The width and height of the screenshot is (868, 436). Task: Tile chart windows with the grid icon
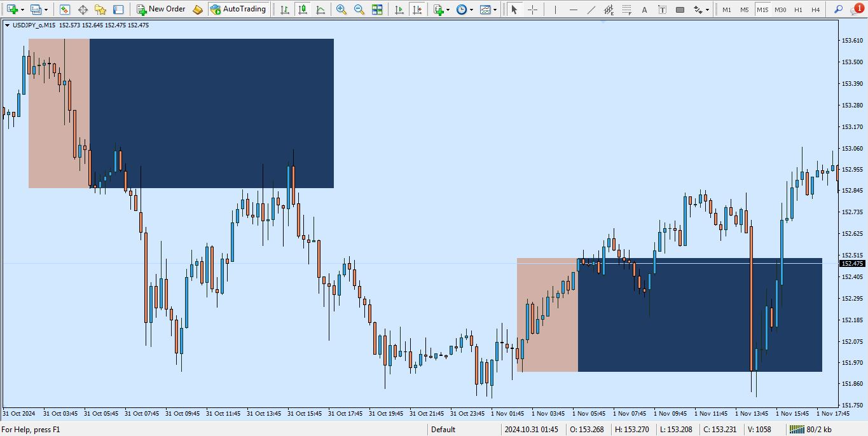click(377, 10)
